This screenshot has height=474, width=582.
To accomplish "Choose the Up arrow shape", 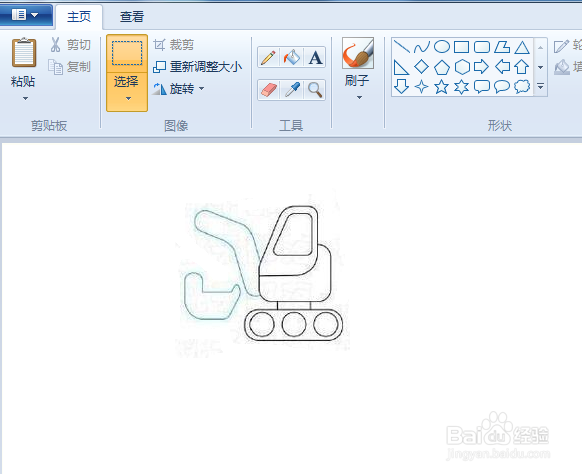I will (x=522, y=67).
